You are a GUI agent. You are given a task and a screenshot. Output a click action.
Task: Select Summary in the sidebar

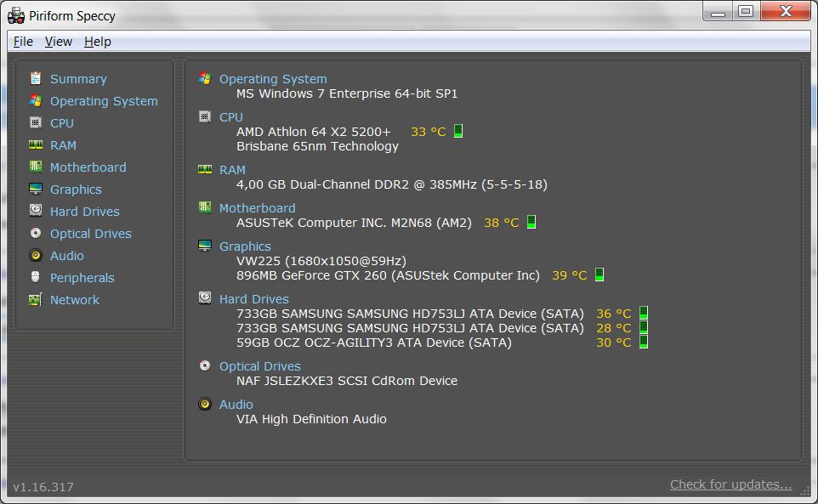(78, 79)
